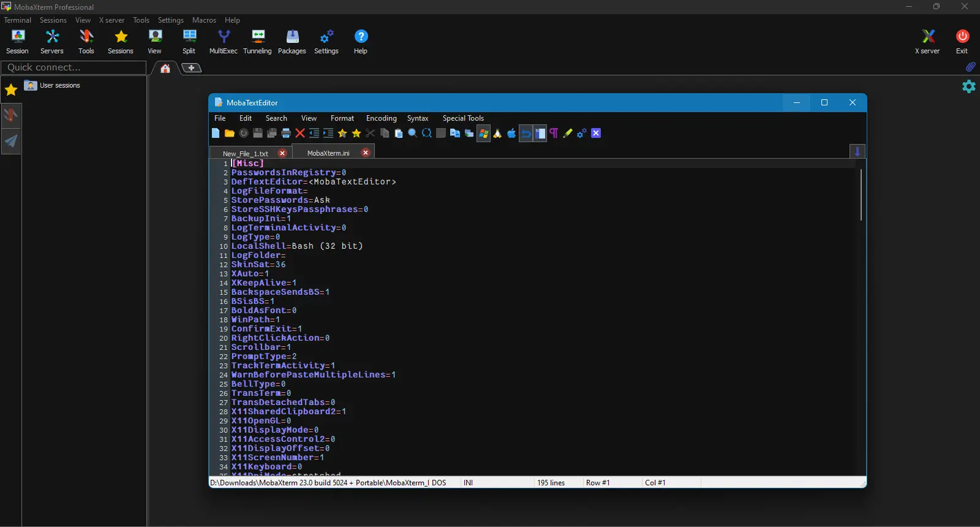Launch MultiExec mode from the toolbar
This screenshot has width=980, height=527.
224,42
